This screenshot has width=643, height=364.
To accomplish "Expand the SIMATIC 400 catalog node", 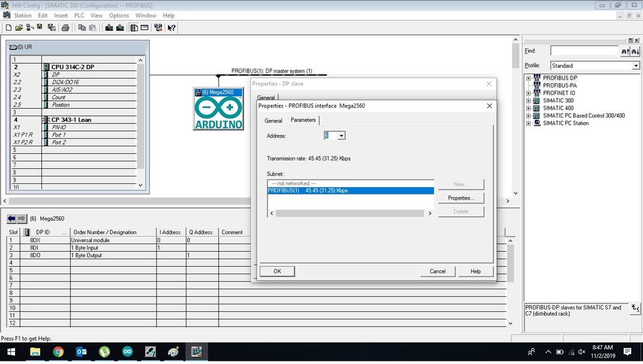I will pyautogui.click(x=528, y=108).
